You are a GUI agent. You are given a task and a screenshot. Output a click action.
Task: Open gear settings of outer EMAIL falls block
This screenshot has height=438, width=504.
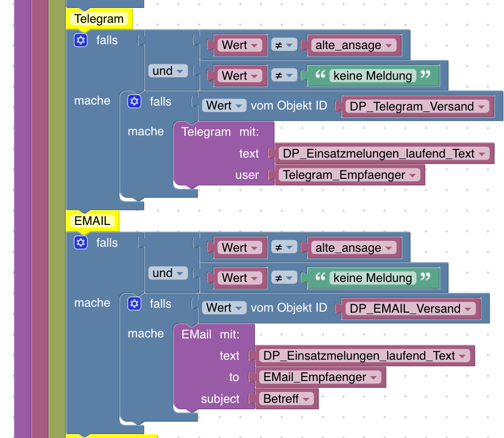81,243
